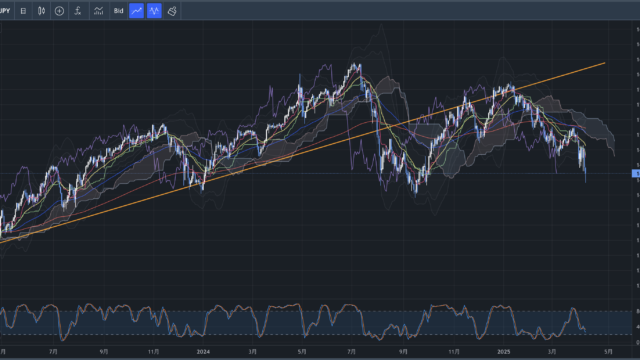The height and width of the screenshot is (360, 640).
Task: Toggle the oscillator wave button
Action: tap(154, 11)
